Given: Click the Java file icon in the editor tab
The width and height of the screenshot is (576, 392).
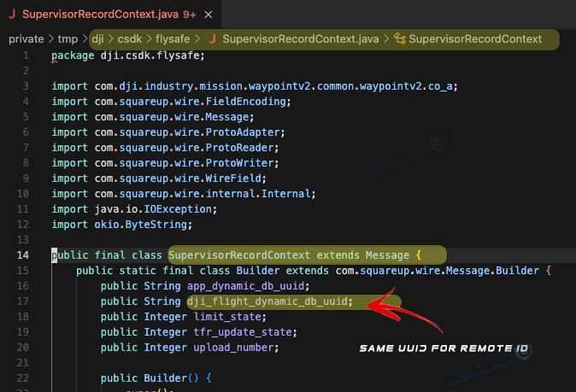Looking at the screenshot, I should point(12,15).
